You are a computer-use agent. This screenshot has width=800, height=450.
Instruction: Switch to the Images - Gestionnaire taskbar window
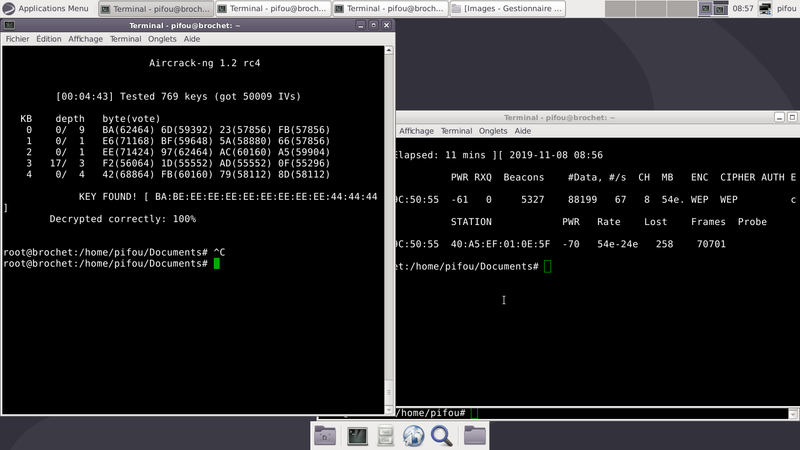click(x=508, y=8)
